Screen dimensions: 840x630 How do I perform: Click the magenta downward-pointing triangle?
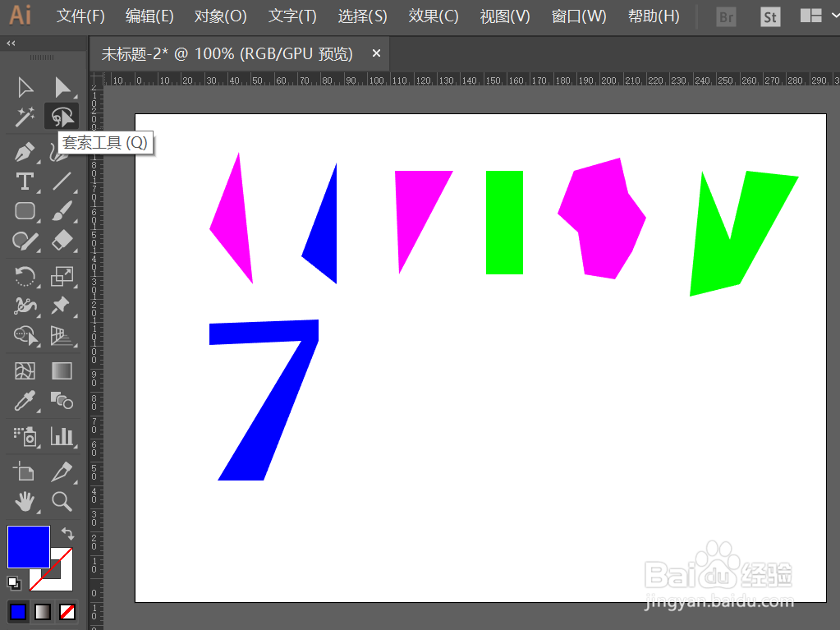(x=415, y=206)
